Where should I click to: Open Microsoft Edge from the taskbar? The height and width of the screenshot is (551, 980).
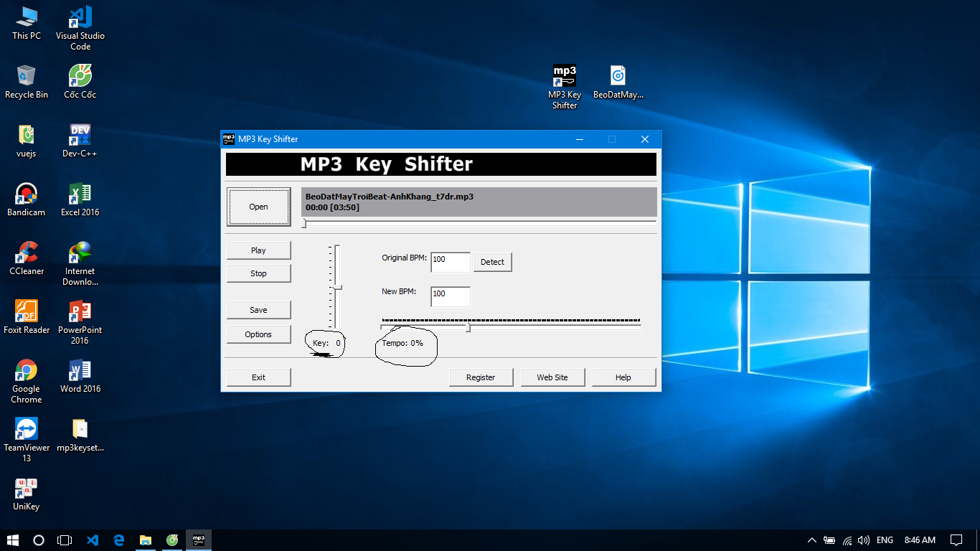click(x=119, y=540)
